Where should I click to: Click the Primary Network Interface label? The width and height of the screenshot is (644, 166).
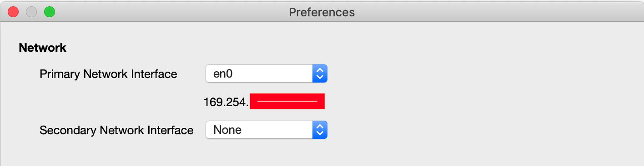108,74
